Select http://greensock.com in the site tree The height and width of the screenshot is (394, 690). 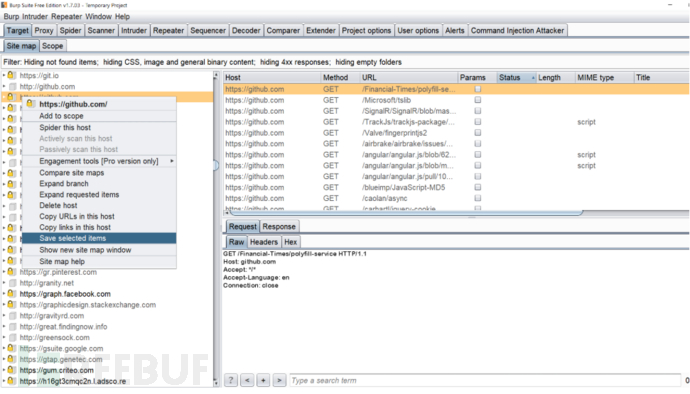point(55,337)
